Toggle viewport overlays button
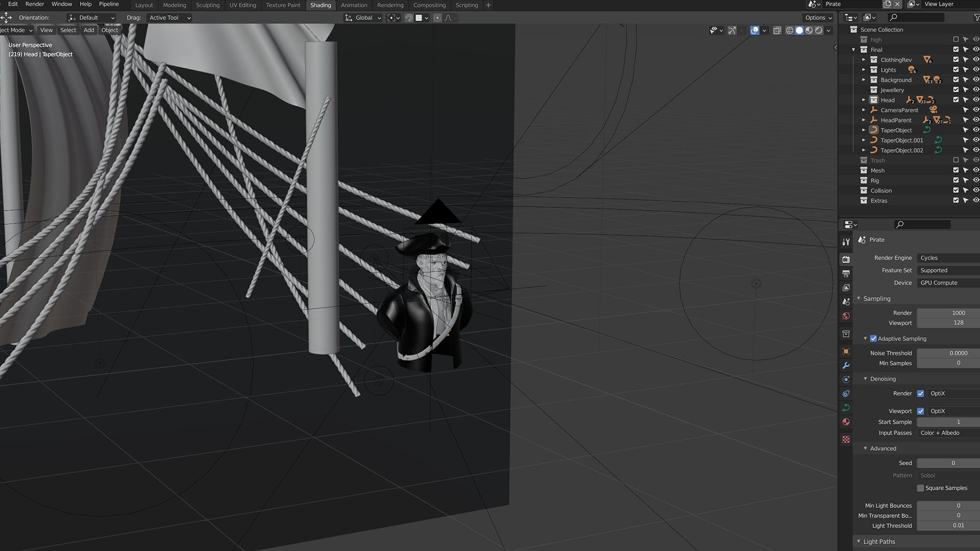Viewport: 980px width, 551px height. (x=754, y=31)
